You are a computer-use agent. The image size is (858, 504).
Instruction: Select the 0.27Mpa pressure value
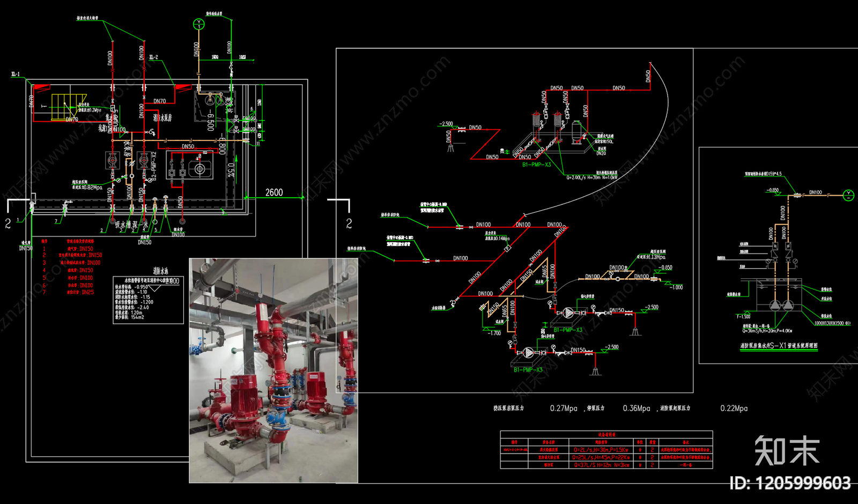(564, 409)
